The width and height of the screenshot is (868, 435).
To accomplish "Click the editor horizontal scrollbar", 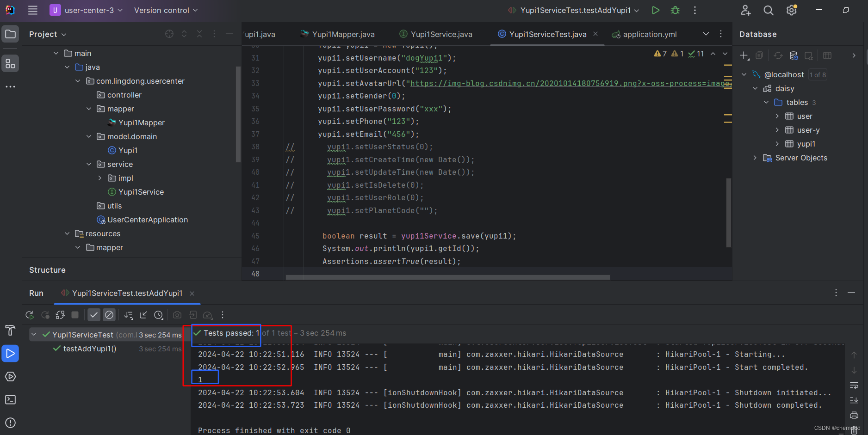I will (x=448, y=277).
